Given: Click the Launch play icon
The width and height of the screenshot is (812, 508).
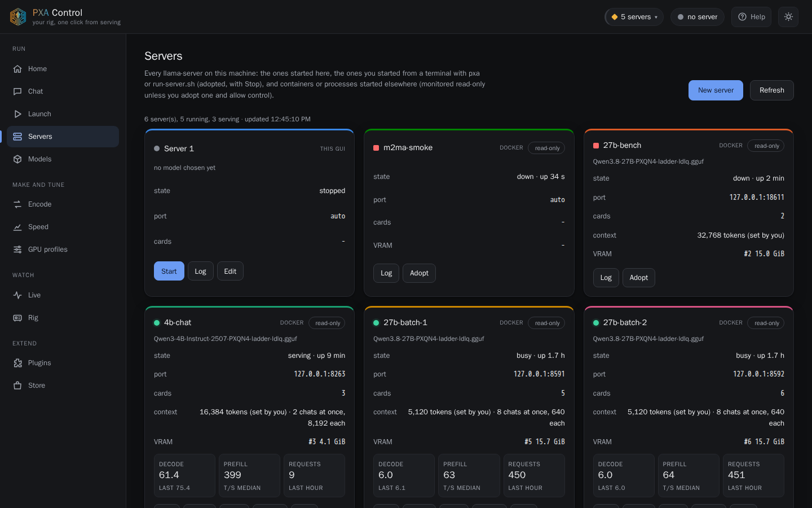Looking at the screenshot, I should tap(17, 114).
